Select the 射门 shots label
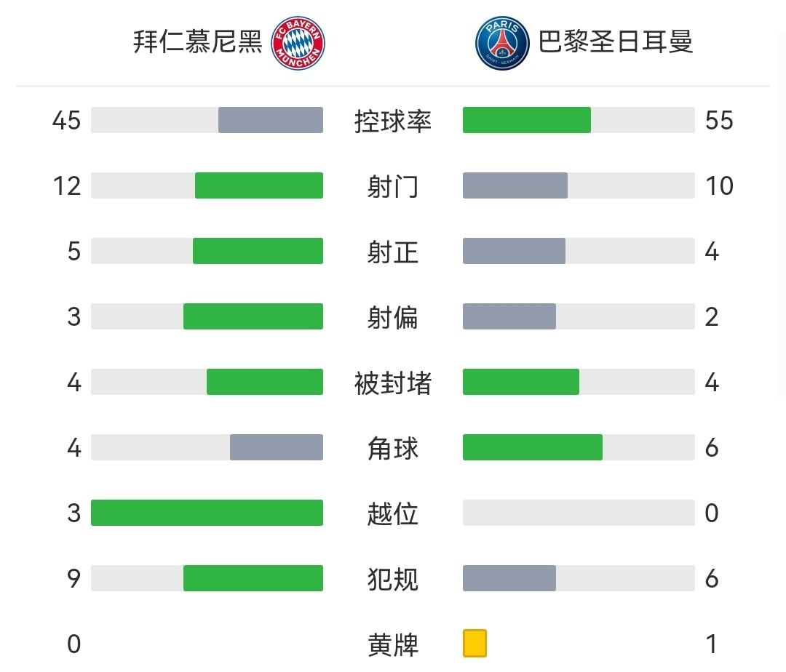The image size is (786, 672). tap(393, 186)
